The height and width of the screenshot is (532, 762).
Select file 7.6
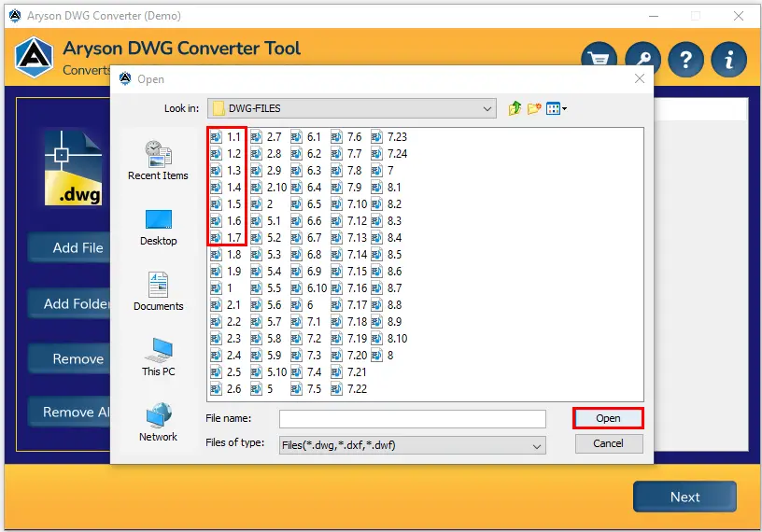pos(346,137)
